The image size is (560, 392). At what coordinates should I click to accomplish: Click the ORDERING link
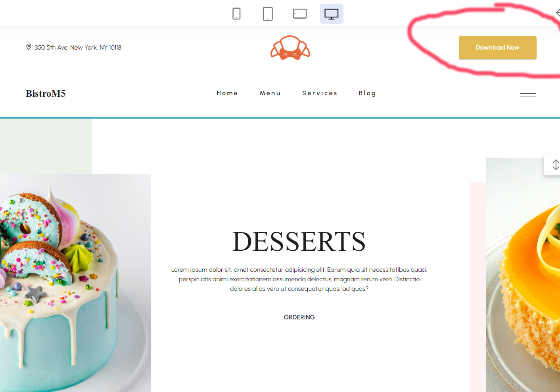299,317
